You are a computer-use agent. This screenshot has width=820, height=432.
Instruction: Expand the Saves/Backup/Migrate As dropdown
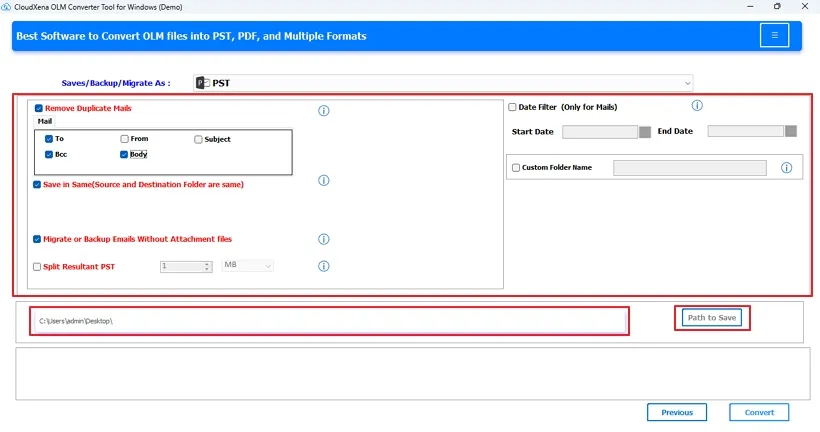click(x=443, y=83)
